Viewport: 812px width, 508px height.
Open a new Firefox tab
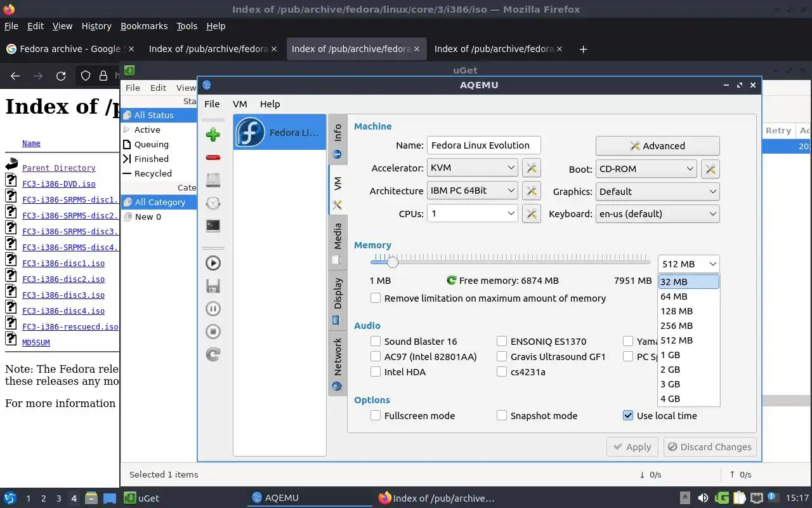[583, 49]
